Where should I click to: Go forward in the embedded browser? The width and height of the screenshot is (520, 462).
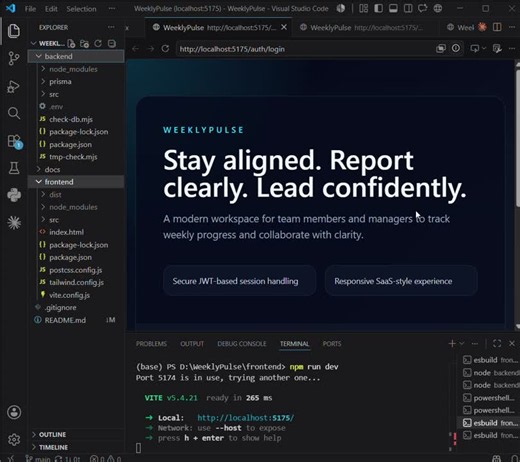pyautogui.click(x=150, y=49)
